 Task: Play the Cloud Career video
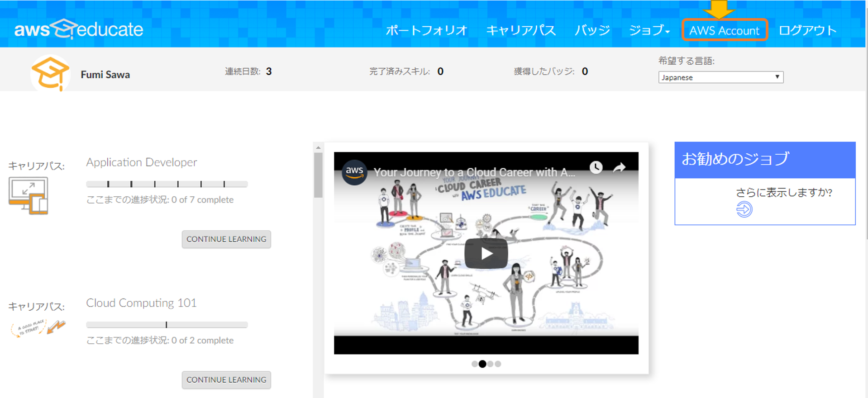[486, 253]
